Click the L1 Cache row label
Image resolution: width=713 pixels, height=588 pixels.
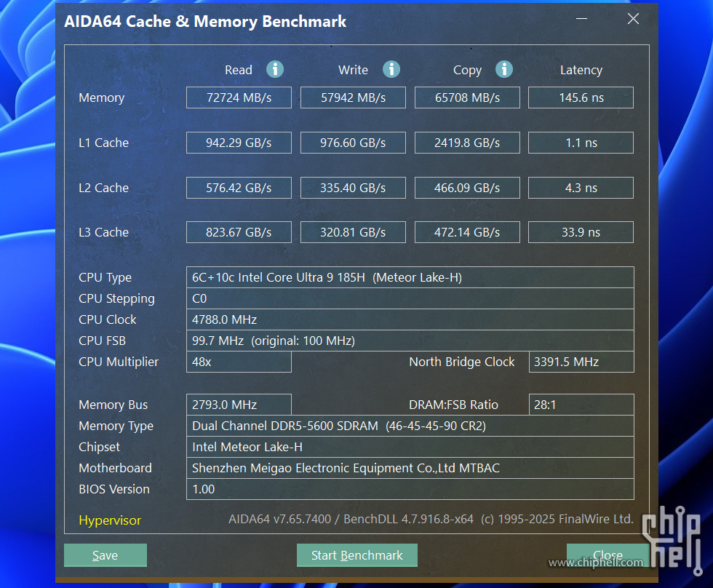coord(103,143)
